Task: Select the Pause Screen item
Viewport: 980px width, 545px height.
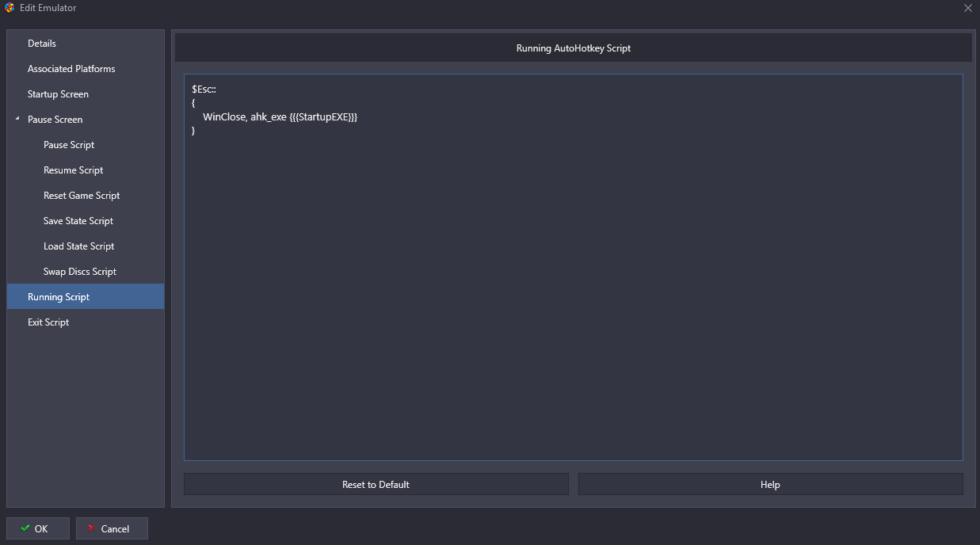Action: click(x=86, y=120)
